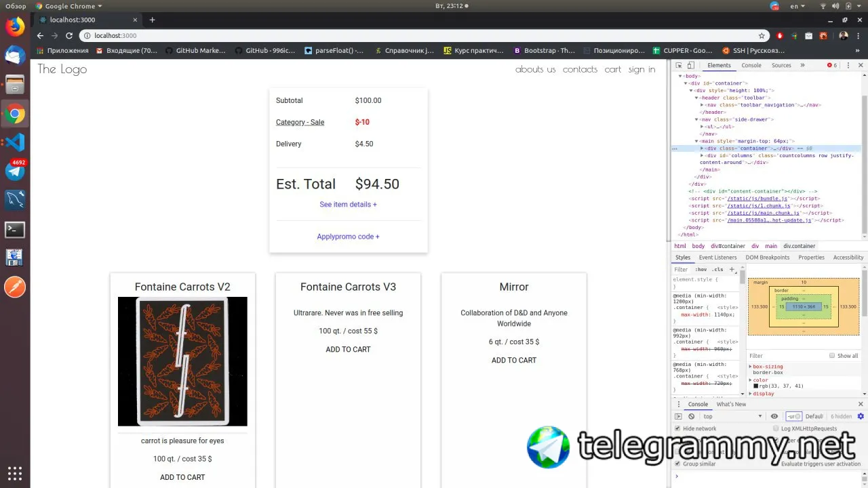868x488 pixels.
Task: Add Fontaine Carrots V3 to cart
Action: pos(348,350)
